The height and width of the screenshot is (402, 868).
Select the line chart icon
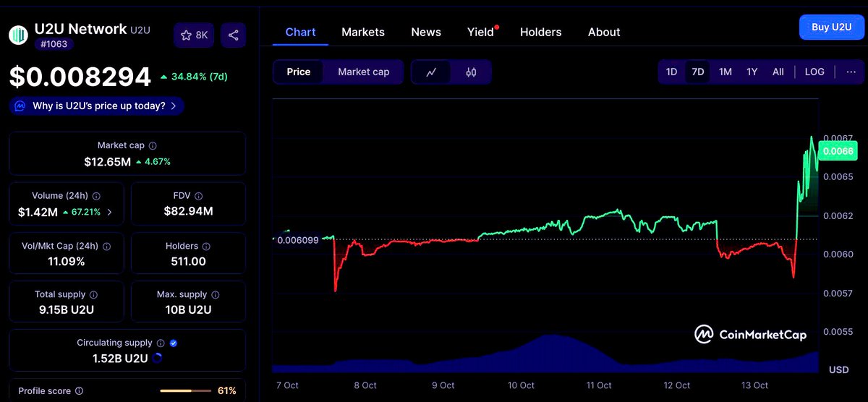point(431,72)
